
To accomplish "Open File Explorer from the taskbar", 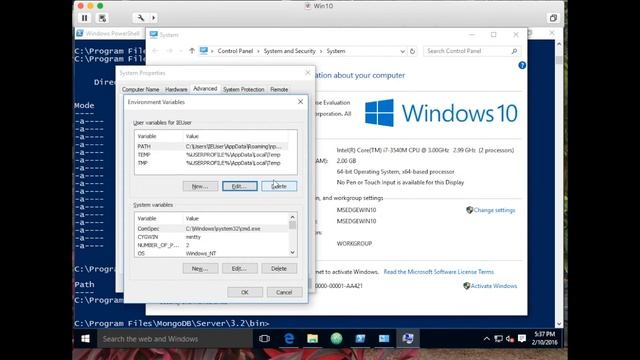I will click(313, 339).
